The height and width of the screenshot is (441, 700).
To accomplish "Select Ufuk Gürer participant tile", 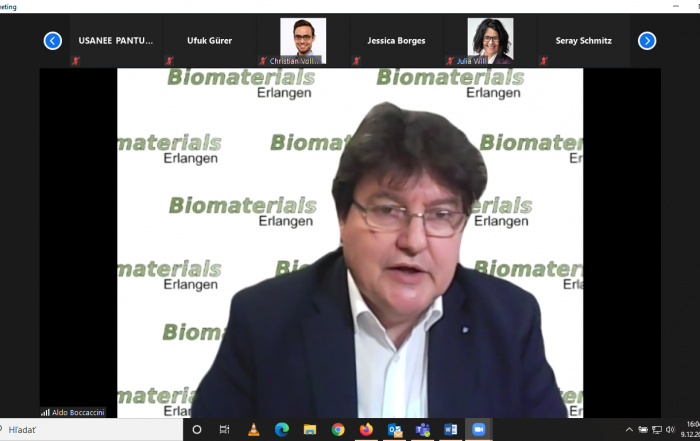I will 209,41.
